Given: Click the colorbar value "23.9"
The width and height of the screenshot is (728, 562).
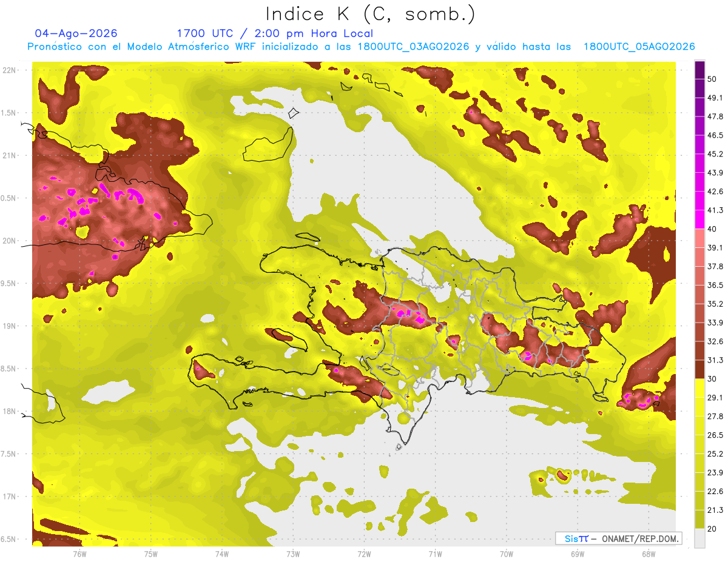Looking at the screenshot, I should coord(715,473).
